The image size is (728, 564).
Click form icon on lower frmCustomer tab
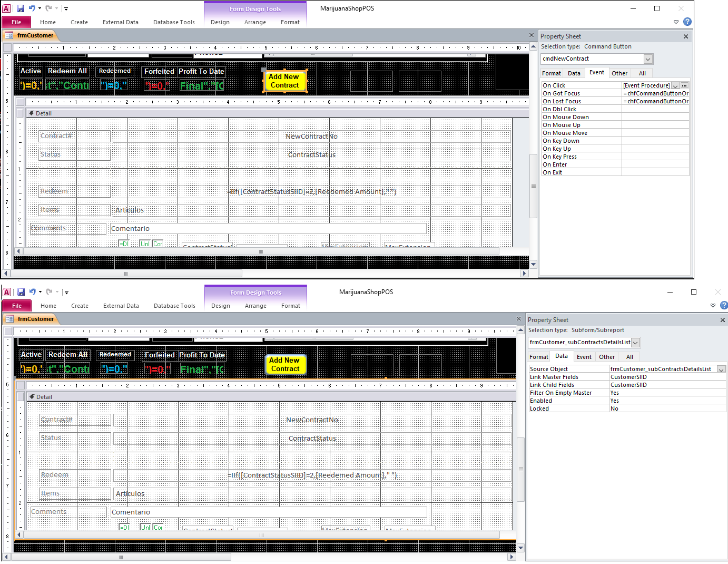pyautogui.click(x=9, y=319)
